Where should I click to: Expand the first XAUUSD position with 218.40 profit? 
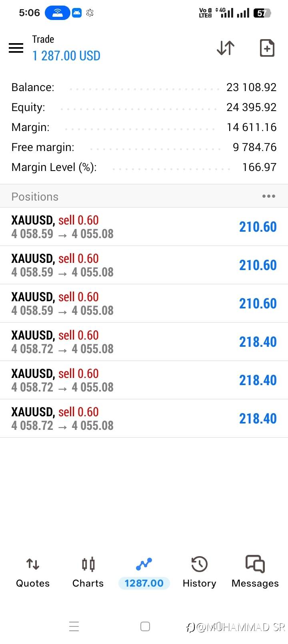pyautogui.click(x=144, y=342)
